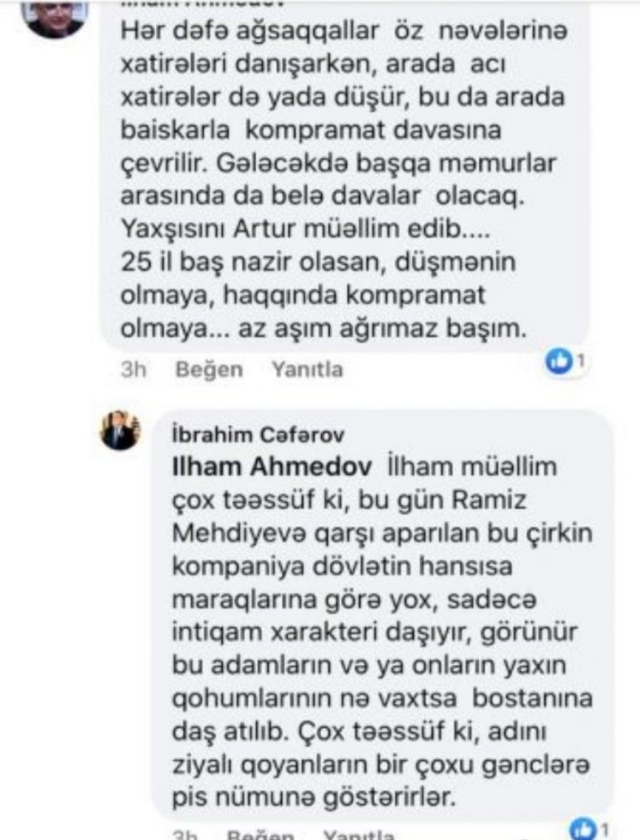Screen dimensions: 640x840
Task: Reply to first comment using 'Yanıtla'
Action: tap(307, 369)
